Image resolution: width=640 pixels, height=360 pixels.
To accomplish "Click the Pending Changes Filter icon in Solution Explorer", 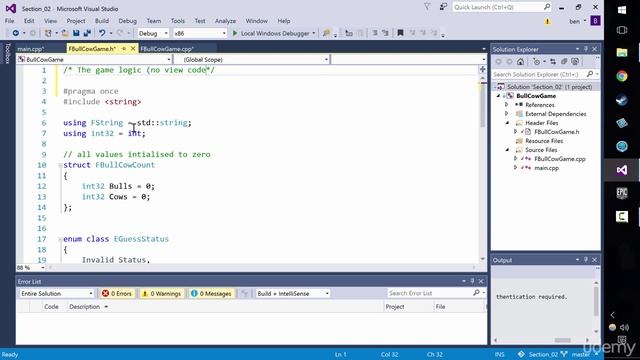I will tap(536, 62).
